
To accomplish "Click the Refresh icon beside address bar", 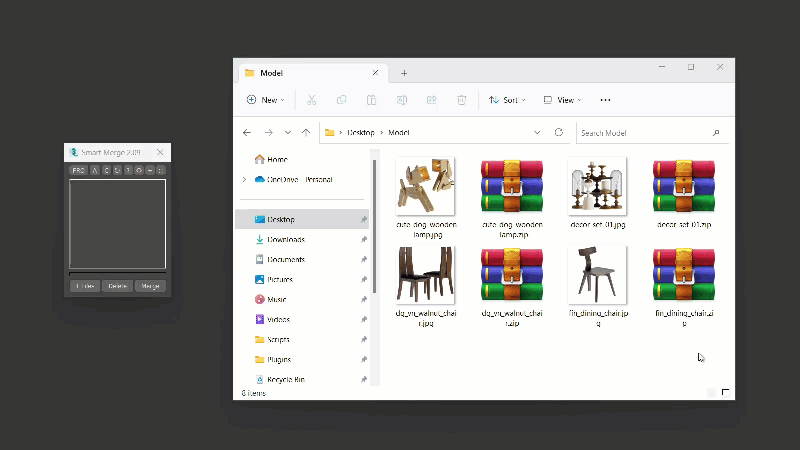I will [558, 132].
